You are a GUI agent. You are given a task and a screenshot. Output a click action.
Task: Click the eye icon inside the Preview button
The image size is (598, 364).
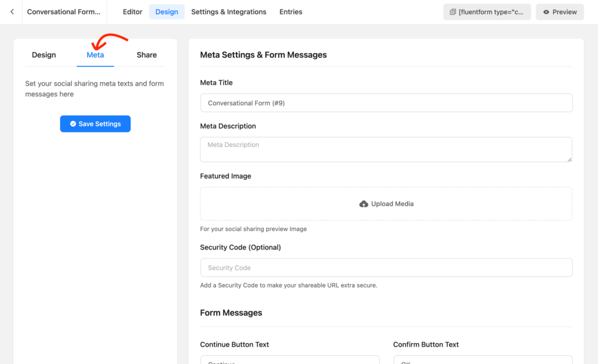(x=547, y=12)
